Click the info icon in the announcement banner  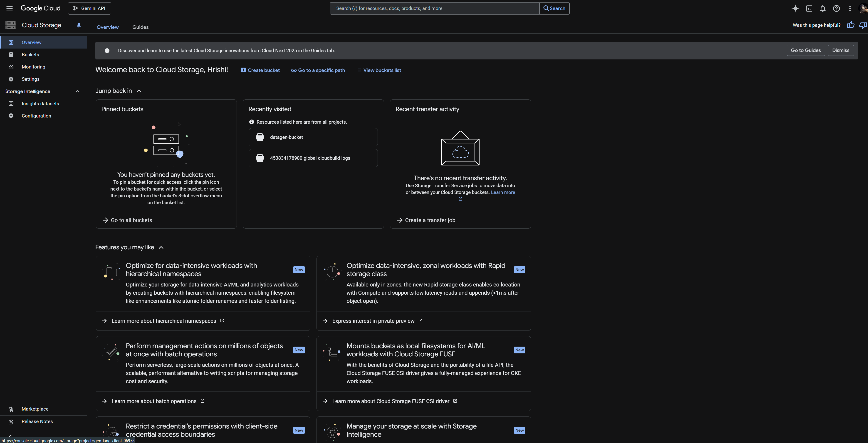point(107,51)
